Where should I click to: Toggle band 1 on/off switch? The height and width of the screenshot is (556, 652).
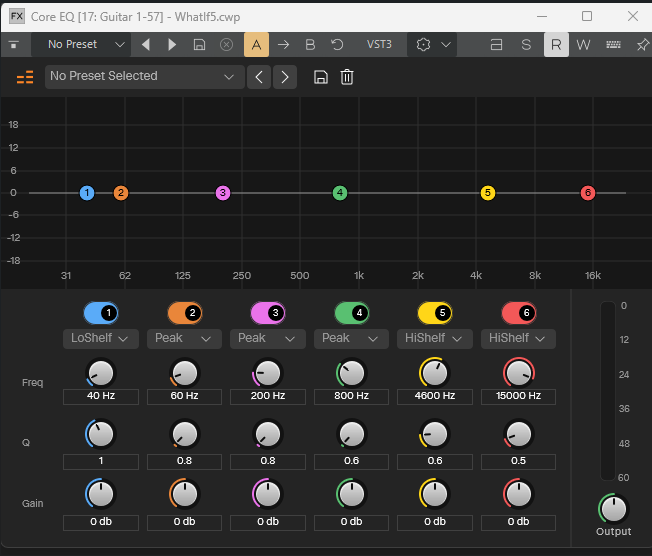(100, 312)
